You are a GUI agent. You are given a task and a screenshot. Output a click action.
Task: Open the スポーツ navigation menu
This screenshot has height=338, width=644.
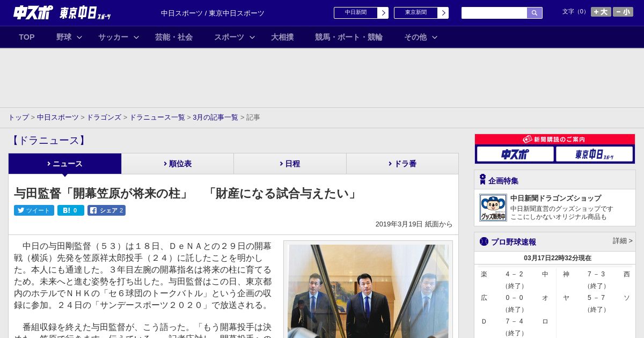[229, 37]
